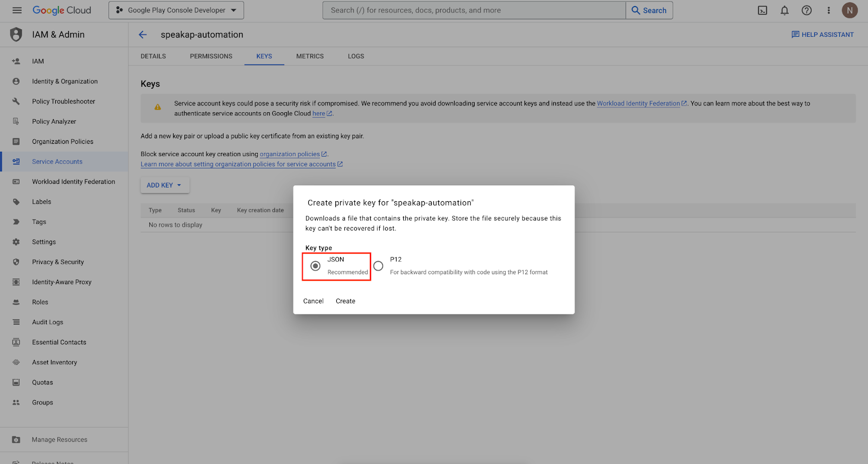This screenshot has width=868, height=464.
Task: Click the Manage Resources icon
Action: pos(16,440)
